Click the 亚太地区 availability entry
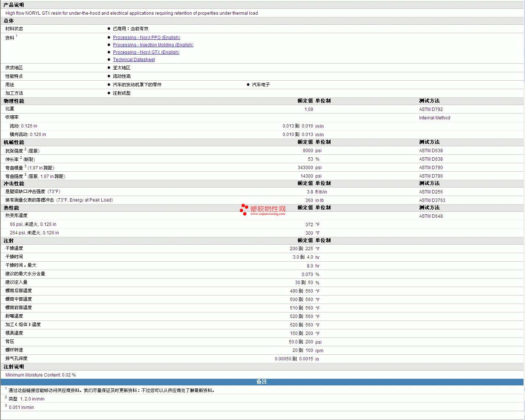525x420 pixels. (x=122, y=68)
